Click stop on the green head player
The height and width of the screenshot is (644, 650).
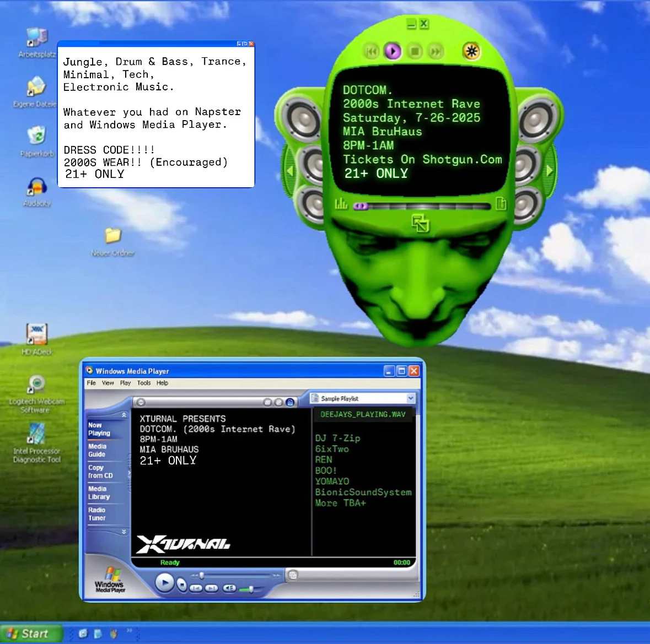point(415,51)
